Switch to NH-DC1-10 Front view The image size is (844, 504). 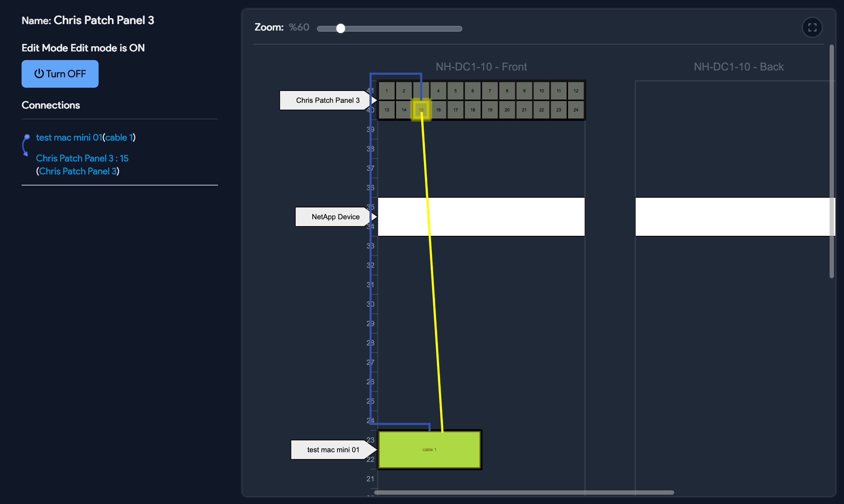[x=481, y=67]
